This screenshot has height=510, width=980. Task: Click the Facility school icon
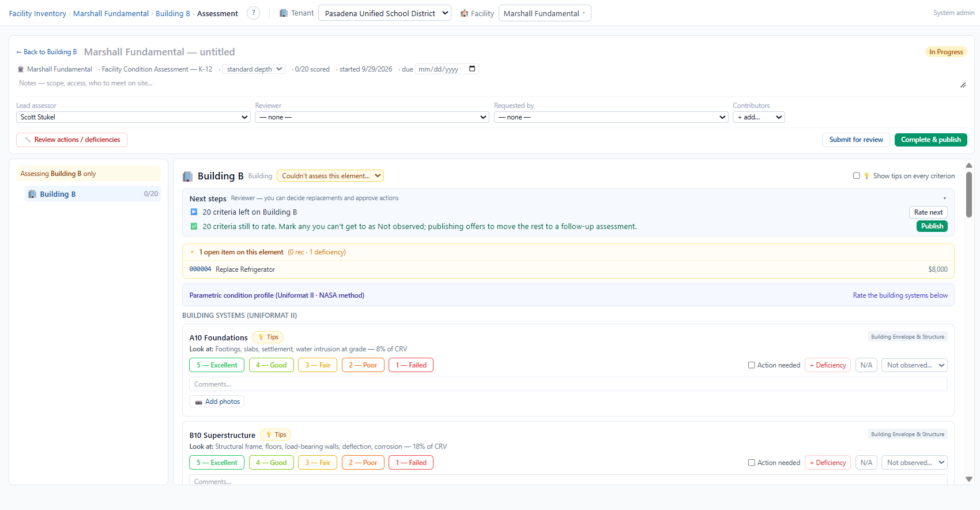point(464,13)
